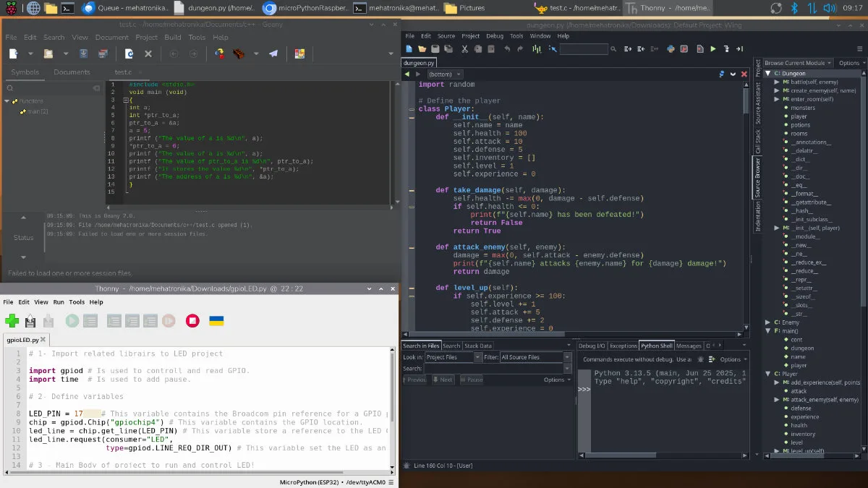Expand the battle(self, enemy) method node

point(777,82)
